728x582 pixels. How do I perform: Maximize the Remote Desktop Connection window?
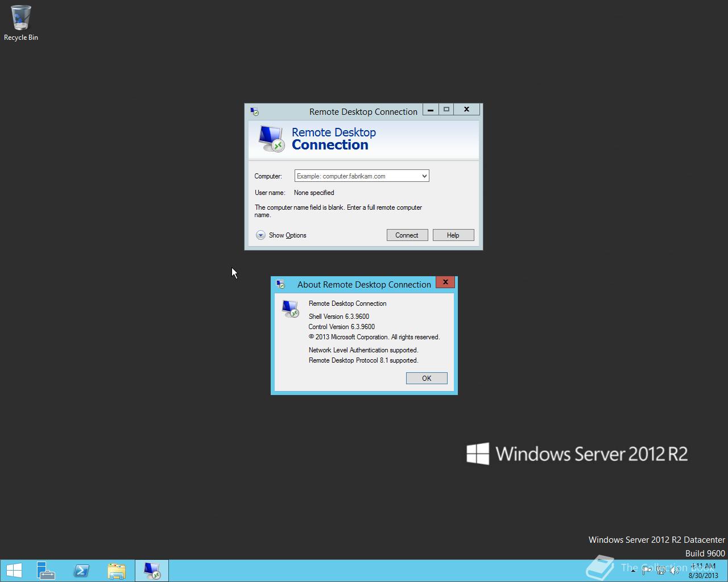[446, 110]
